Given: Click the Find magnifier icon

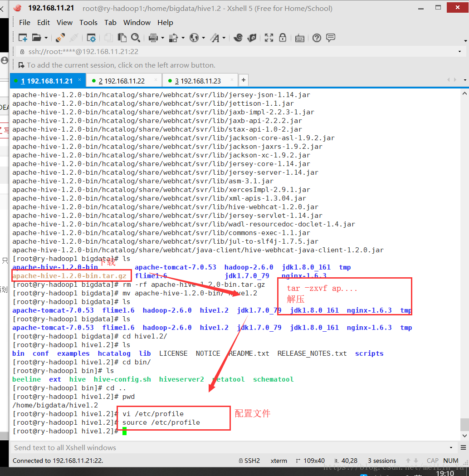Looking at the screenshot, I should click(136, 38).
